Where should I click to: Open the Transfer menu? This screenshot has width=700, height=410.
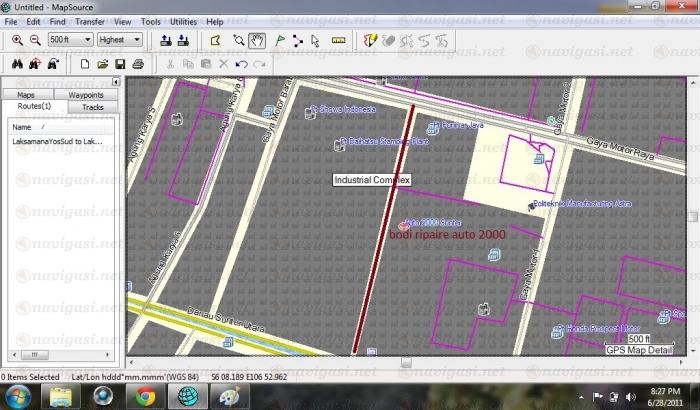pos(91,21)
